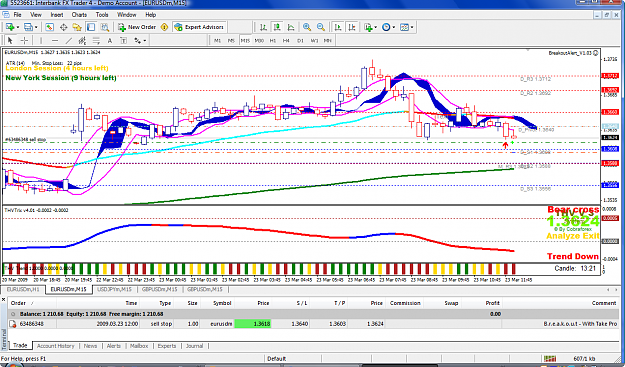Open the Indicators list icon
This screenshot has height=367, width=625.
coord(368,27)
